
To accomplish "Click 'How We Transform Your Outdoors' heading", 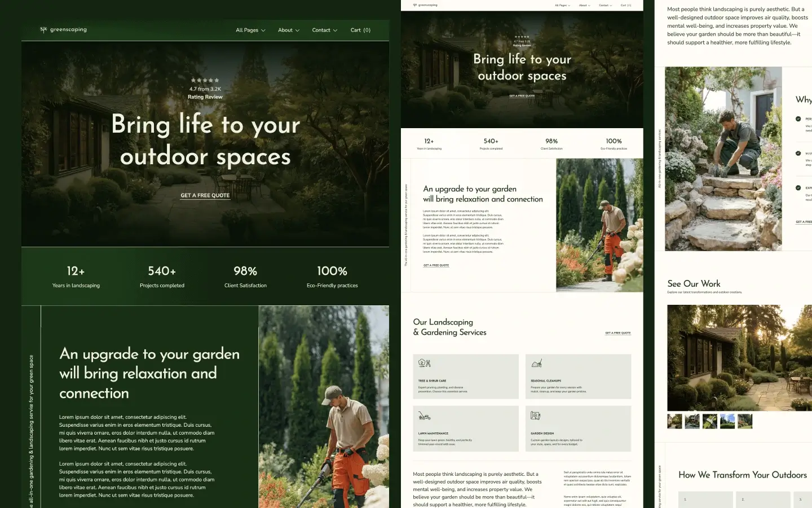I will 743,475.
